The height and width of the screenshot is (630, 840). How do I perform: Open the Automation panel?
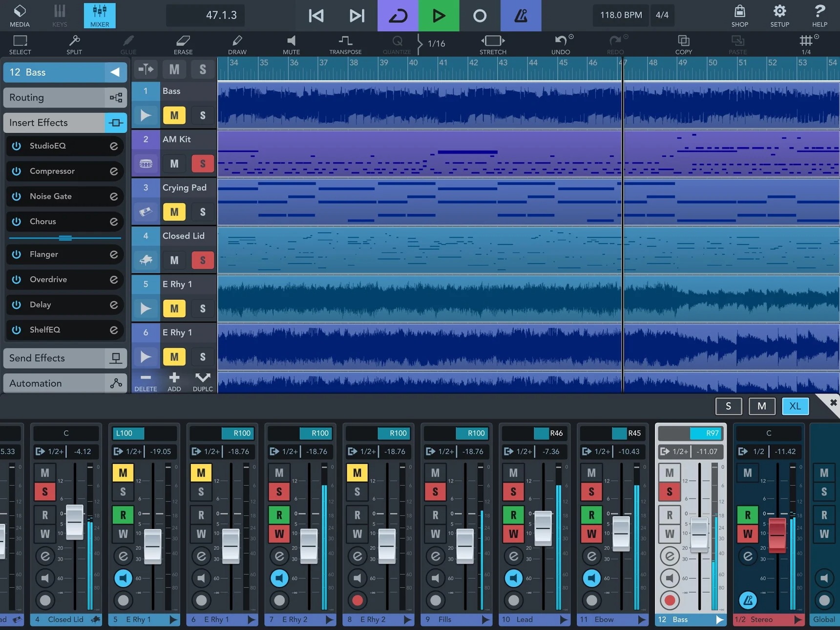point(65,383)
